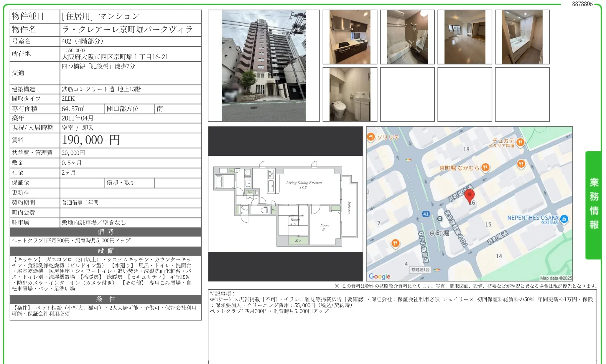Open the building exterior photo
This screenshot has height=364, width=606.
264,66
